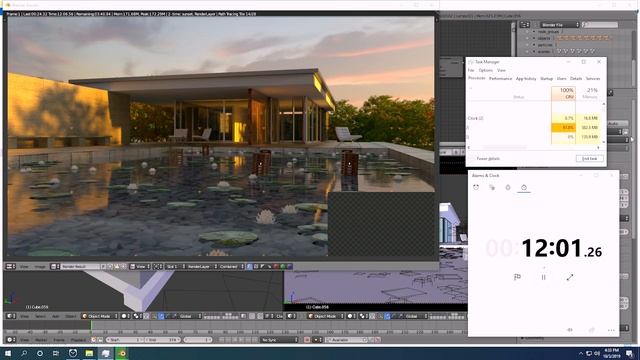The height and width of the screenshot is (360, 640).
Task: Toggle a scene layer button in left 3D view
Action: click(x=220, y=316)
